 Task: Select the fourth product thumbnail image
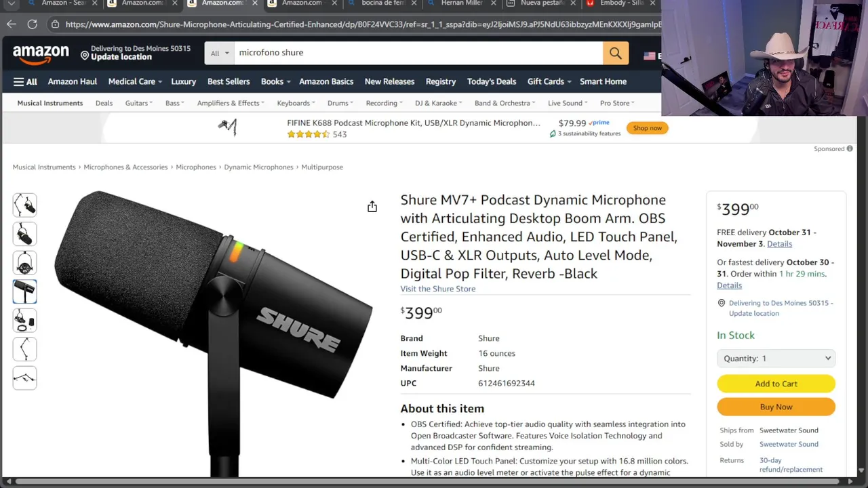coord(24,291)
